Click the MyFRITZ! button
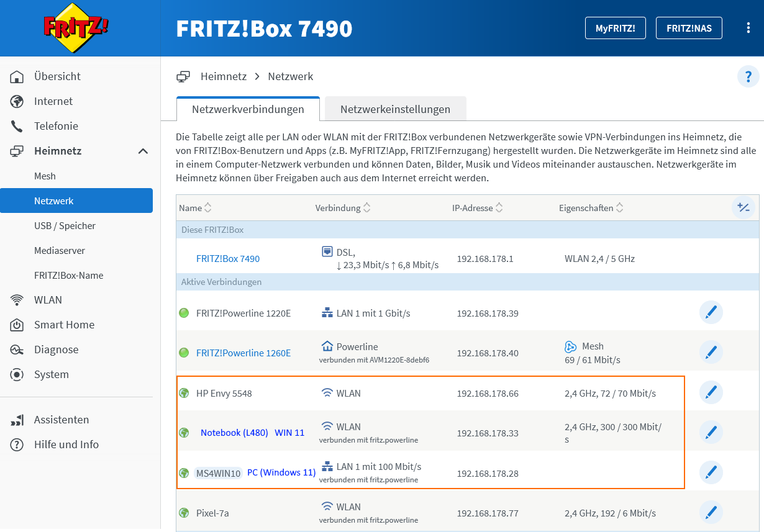The height and width of the screenshot is (532, 764). (615, 28)
